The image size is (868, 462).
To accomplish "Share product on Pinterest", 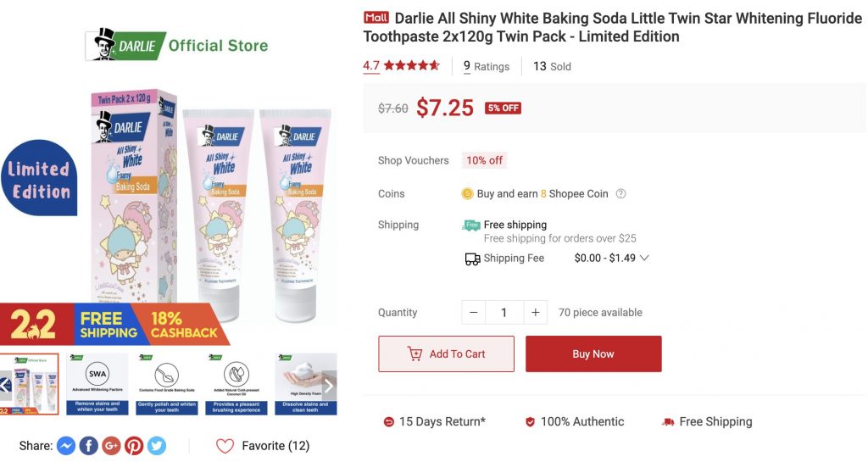I will [x=134, y=446].
